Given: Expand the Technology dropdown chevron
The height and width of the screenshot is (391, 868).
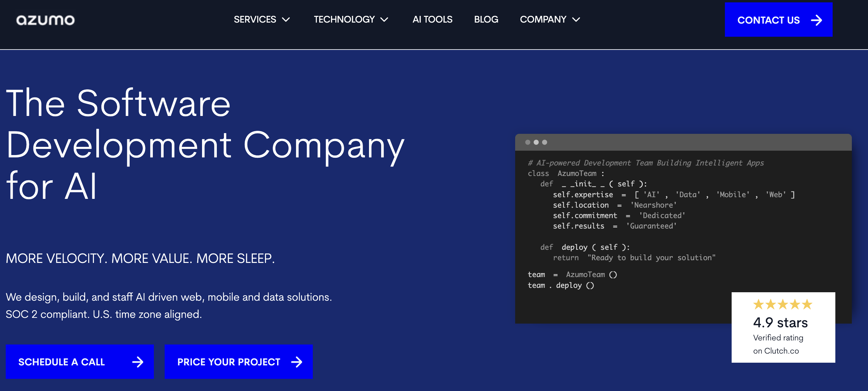Looking at the screenshot, I should (384, 20).
